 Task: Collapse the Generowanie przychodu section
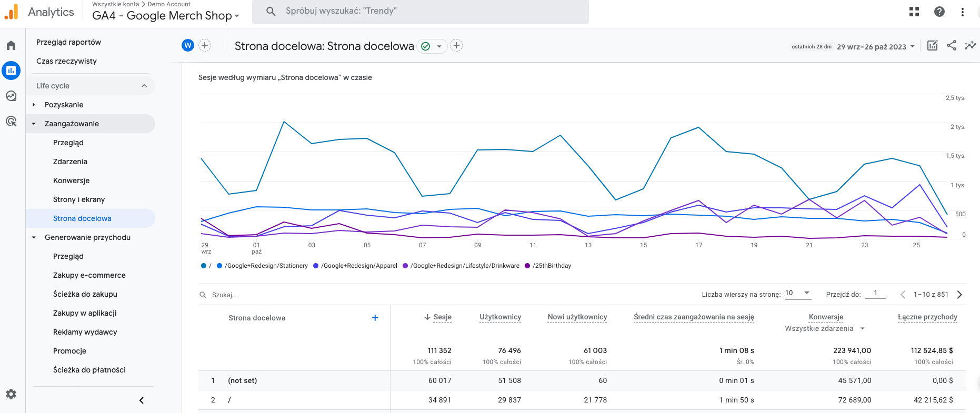(34, 237)
